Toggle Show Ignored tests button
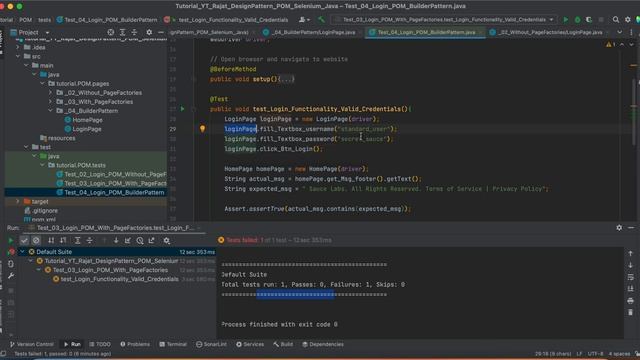 36,240
